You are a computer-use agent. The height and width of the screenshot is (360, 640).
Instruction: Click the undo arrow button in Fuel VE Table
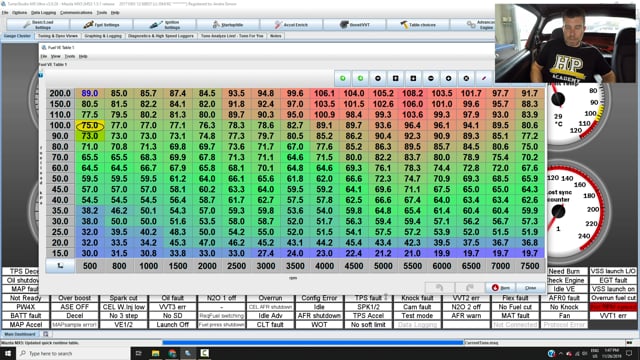tap(439, 287)
